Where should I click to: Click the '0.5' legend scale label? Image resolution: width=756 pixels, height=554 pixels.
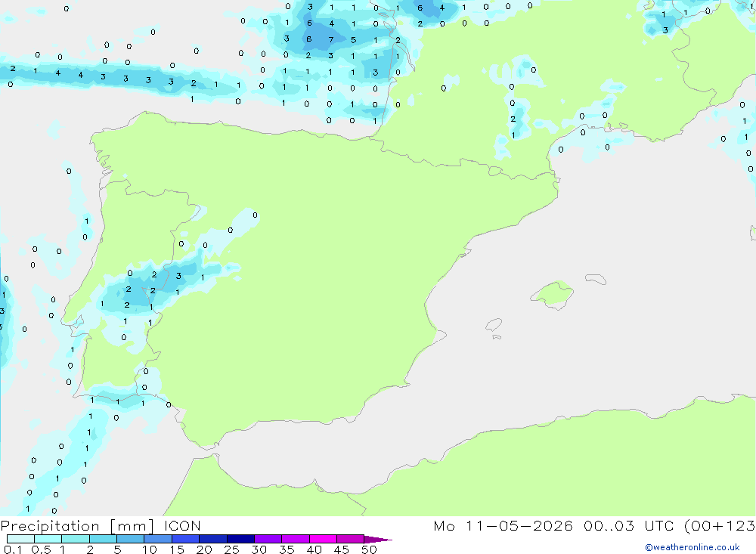41,549
